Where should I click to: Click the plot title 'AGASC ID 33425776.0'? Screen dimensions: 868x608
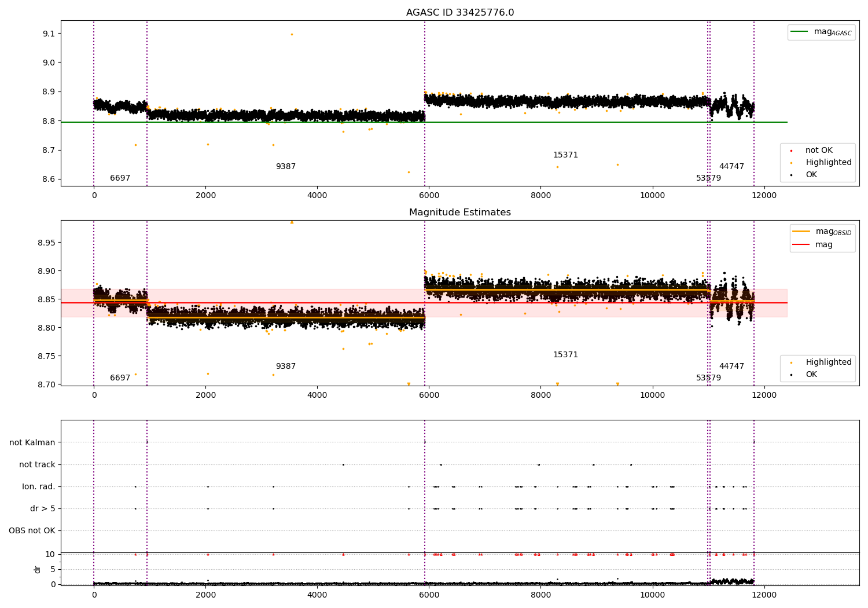(459, 13)
